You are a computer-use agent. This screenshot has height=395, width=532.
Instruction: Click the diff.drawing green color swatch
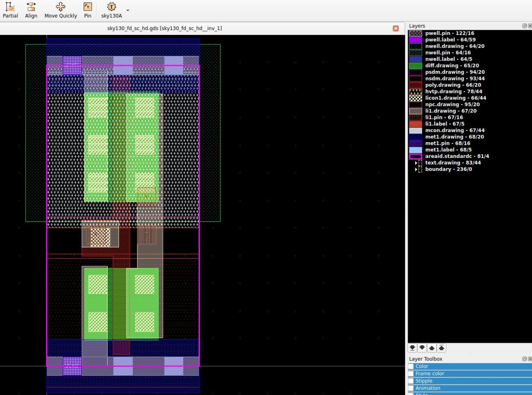click(415, 66)
